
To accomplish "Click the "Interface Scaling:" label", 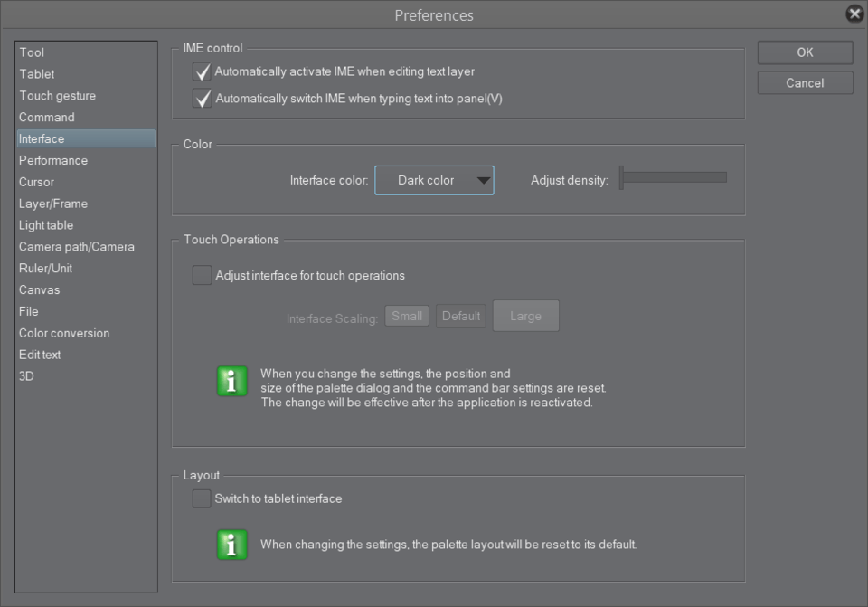I will click(x=332, y=319).
